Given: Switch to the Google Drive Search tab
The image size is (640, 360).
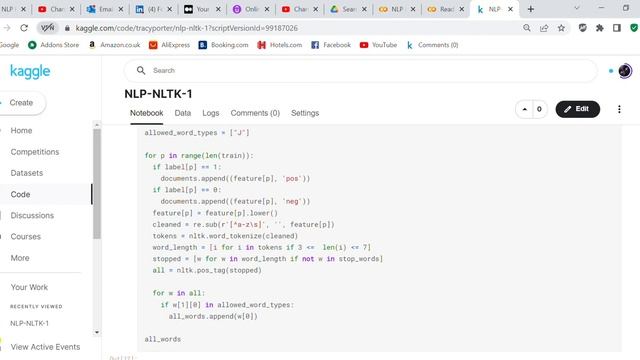Looking at the screenshot, I should (348, 9).
